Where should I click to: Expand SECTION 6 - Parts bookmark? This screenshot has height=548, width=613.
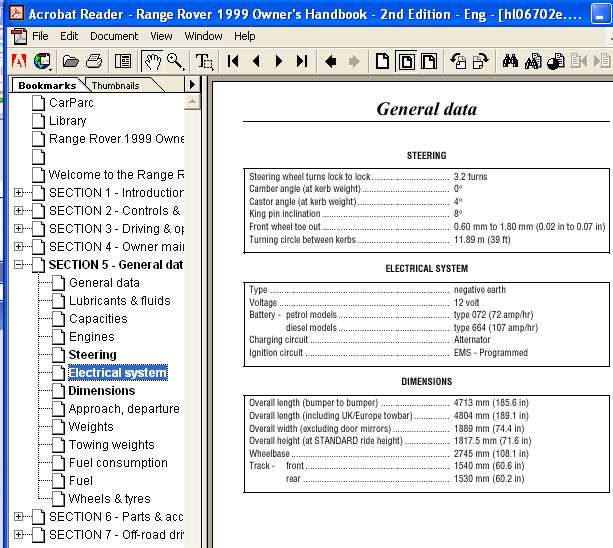coord(18,516)
